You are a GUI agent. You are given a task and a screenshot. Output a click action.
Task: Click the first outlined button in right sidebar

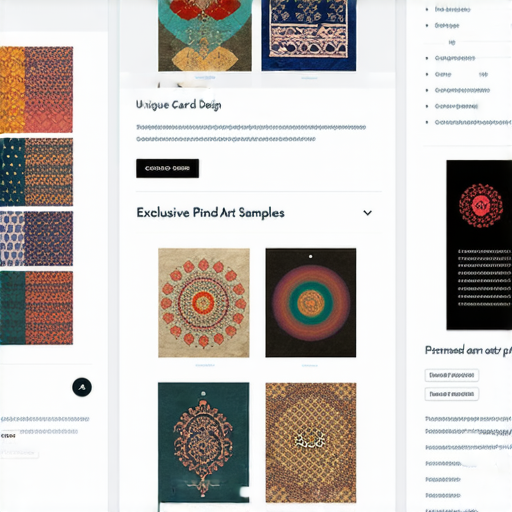[x=452, y=375]
